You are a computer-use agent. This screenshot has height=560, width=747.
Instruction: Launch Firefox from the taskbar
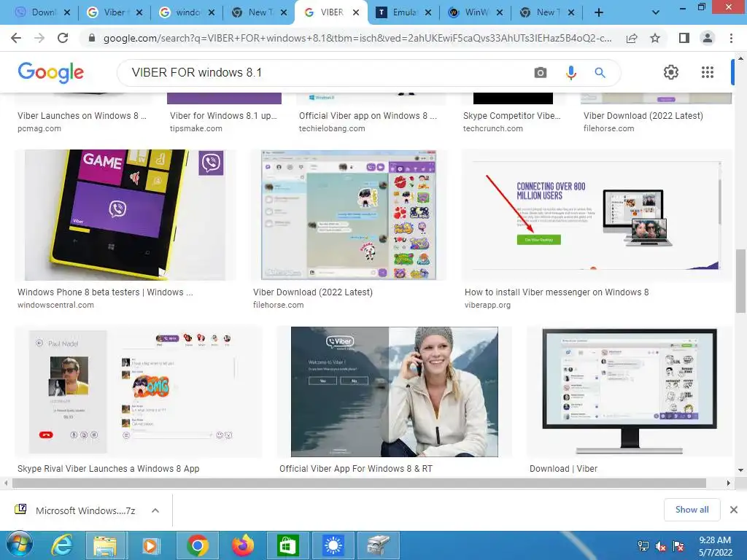[x=243, y=545]
